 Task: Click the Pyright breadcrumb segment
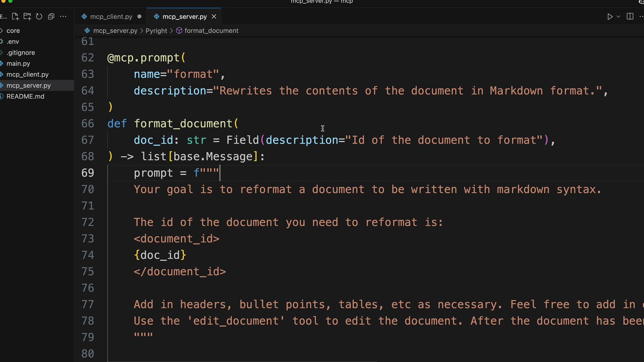coord(156,31)
